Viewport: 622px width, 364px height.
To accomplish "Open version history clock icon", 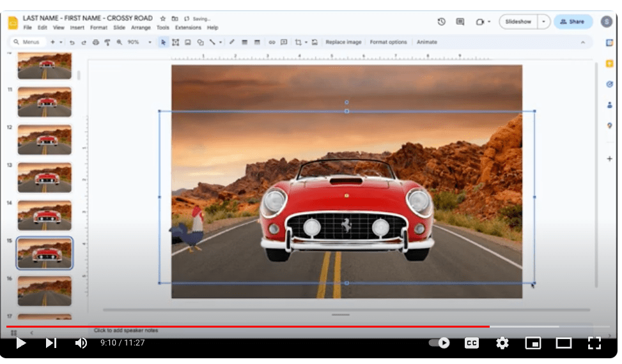I will 441,22.
